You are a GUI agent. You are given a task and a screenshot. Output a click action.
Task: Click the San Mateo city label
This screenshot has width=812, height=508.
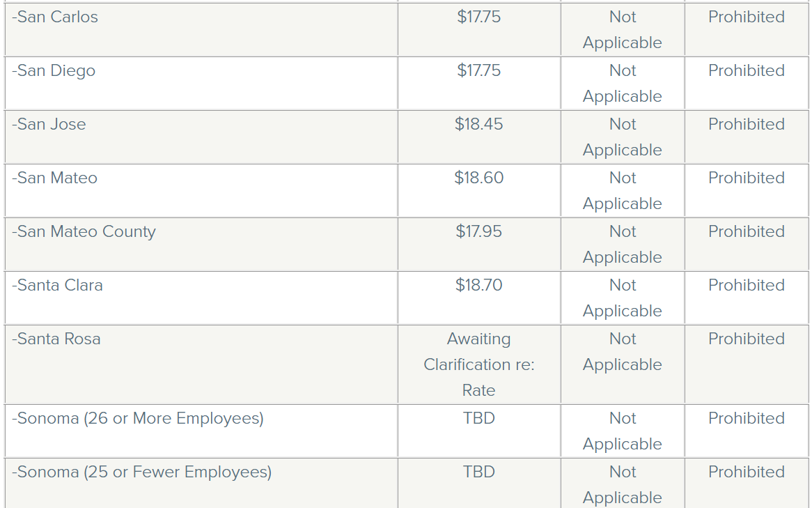pyautogui.click(x=54, y=178)
